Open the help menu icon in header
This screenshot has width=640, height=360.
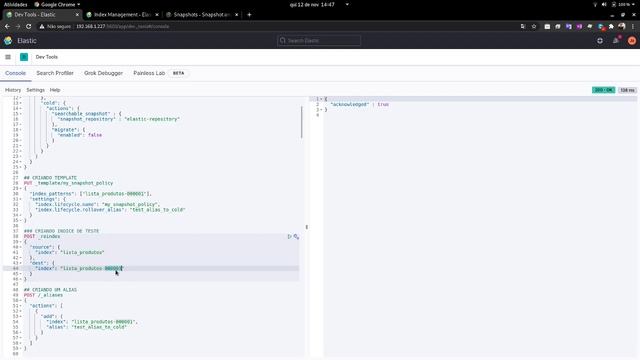click(600, 41)
